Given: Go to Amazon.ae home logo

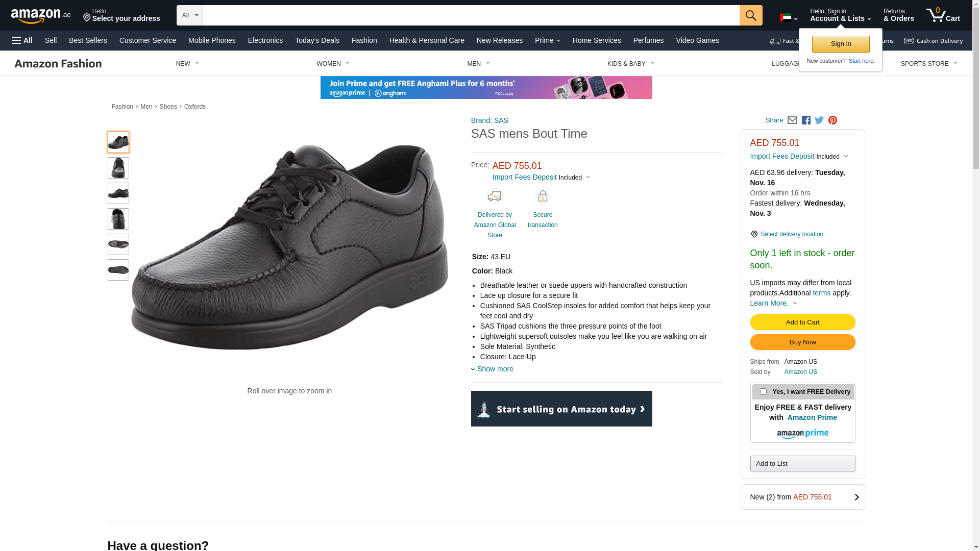Looking at the screenshot, I should pos(41,15).
